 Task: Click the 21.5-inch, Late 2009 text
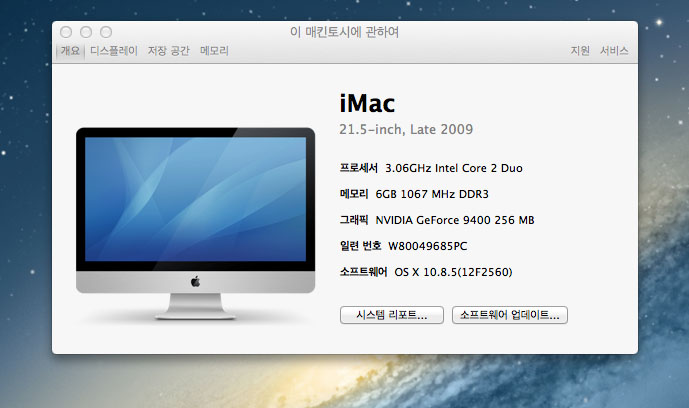(406, 129)
